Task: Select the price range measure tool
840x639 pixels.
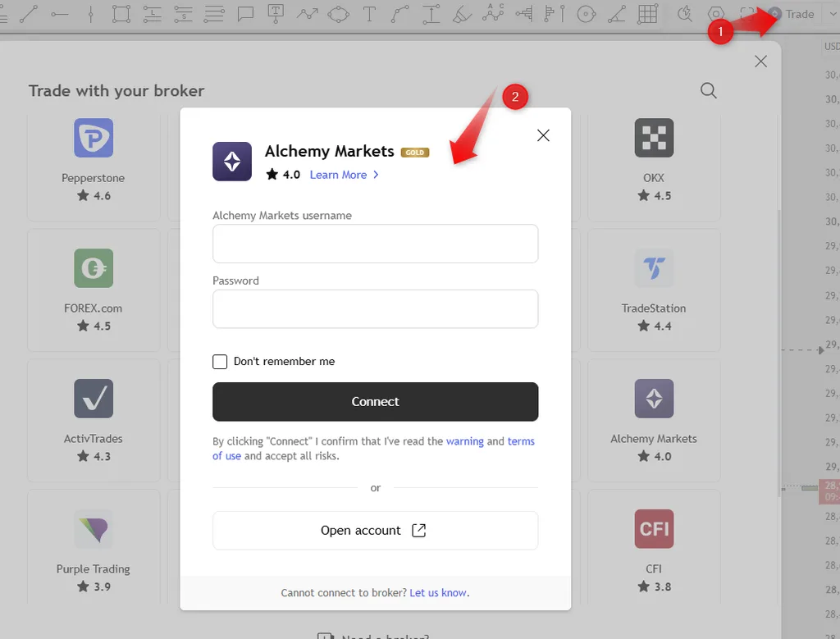Action: 431,14
